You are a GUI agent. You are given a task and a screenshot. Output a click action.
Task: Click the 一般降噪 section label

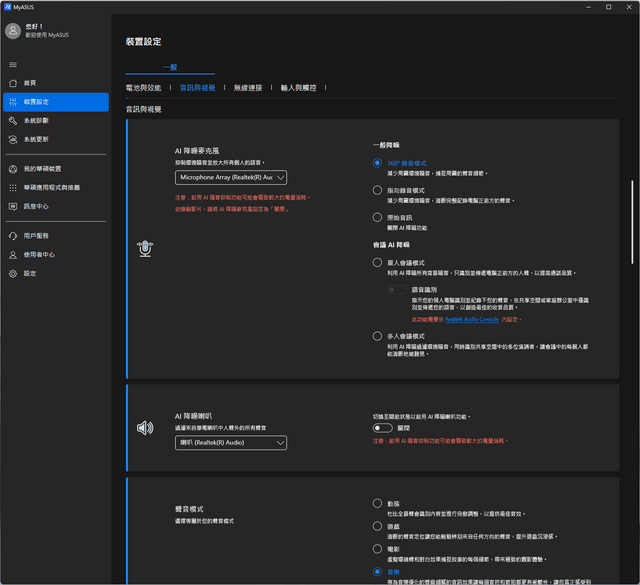(x=386, y=145)
